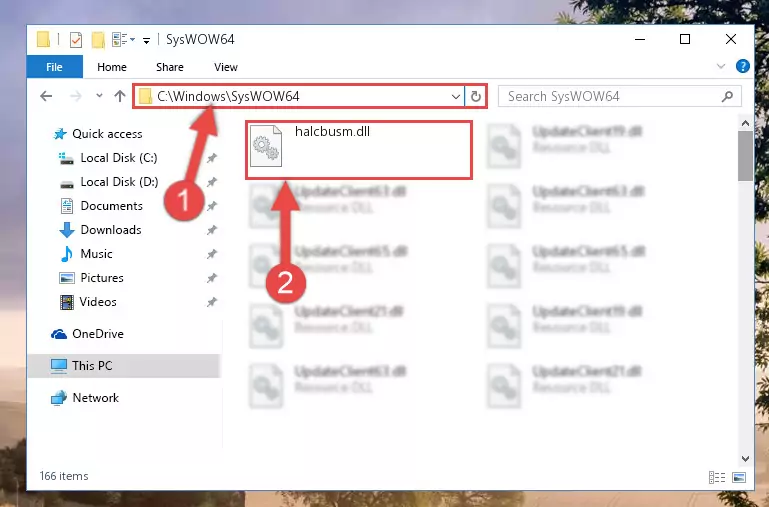Expand the ribbon with the chevron
This screenshot has width=769, height=507.
click(x=720, y=66)
